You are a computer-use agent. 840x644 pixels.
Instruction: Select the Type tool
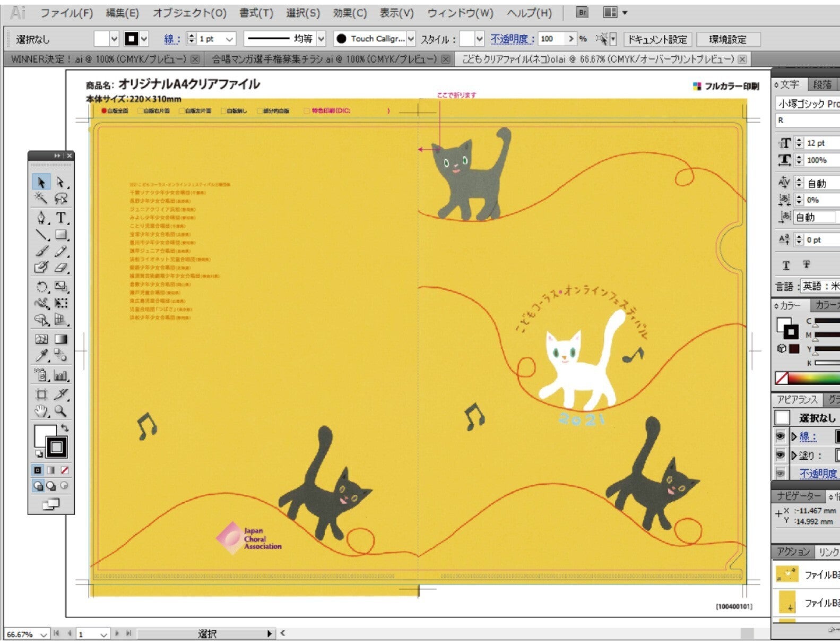click(x=60, y=218)
